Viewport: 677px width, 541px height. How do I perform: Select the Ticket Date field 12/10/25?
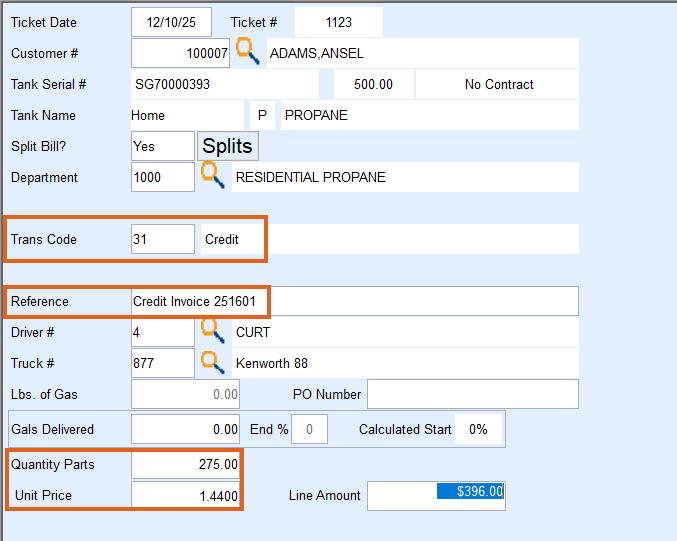pyautogui.click(x=171, y=22)
